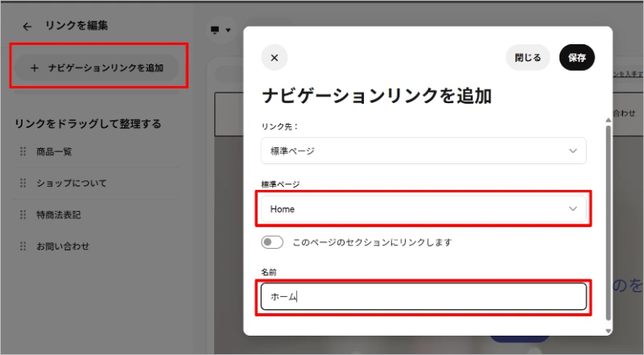Click ナビゲーションリンクを追加 button in sidebar
This screenshot has width=644, height=355.
(x=99, y=68)
